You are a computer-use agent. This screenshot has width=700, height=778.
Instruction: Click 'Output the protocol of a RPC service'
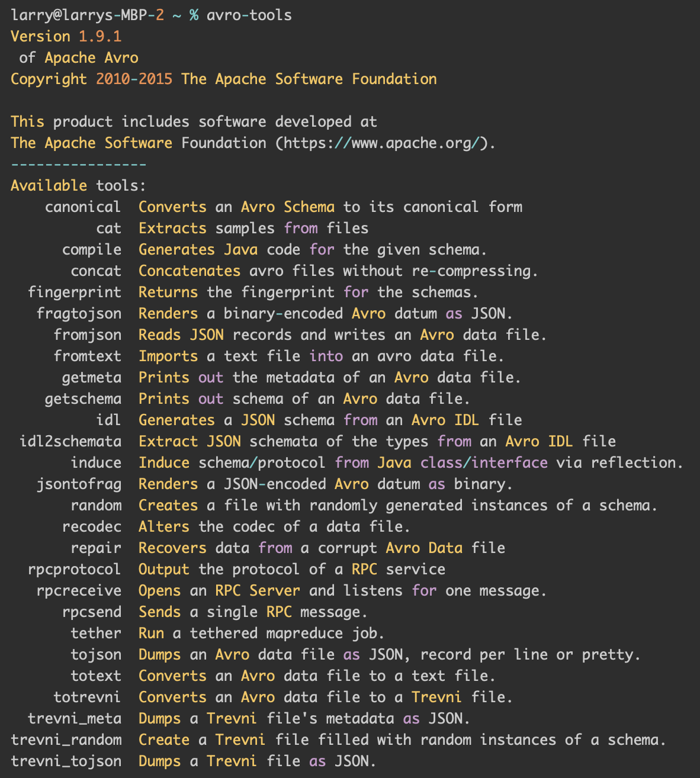pyautogui.click(x=292, y=569)
